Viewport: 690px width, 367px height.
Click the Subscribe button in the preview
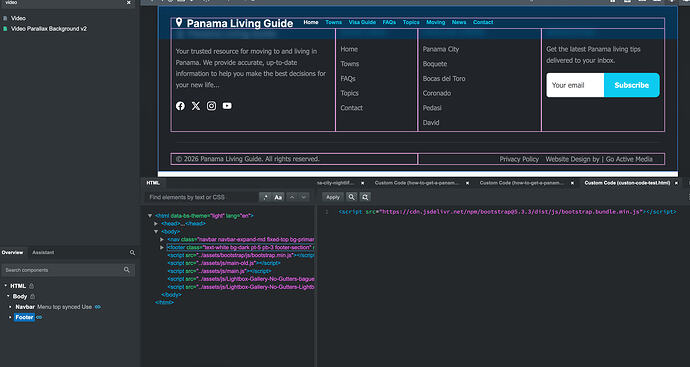click(632, 85)
